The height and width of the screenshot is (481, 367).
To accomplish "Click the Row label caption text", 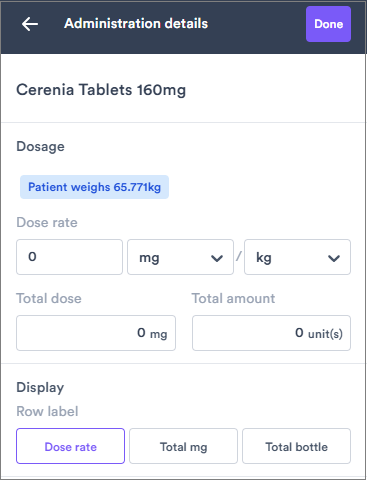I will [47, 411].
